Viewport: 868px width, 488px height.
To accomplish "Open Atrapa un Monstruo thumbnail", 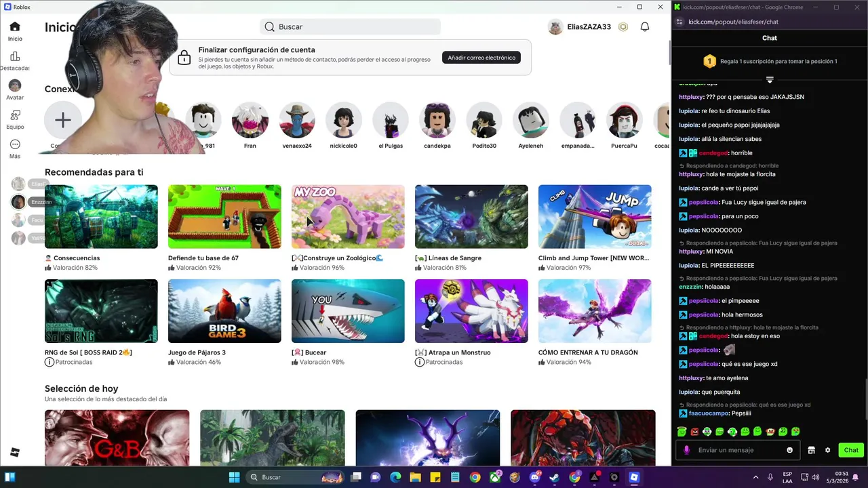I will pyautogui.click(x=471, y=311).
